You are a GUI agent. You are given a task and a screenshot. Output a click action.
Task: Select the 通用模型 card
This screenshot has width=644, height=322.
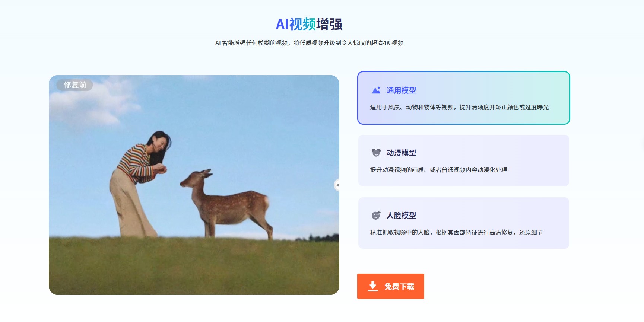463,98
